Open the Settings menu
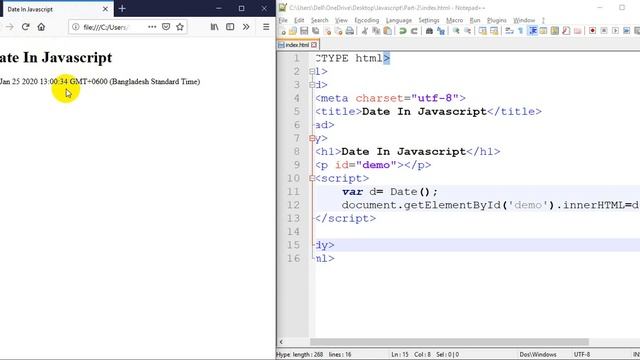Image resolution: width=640 pixels, height=360 pixels. pyautogui.click(x=429, y=20)
